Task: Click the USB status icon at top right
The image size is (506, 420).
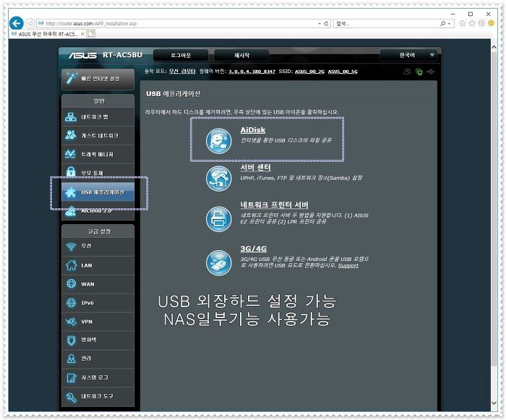Action: (431, 72)
